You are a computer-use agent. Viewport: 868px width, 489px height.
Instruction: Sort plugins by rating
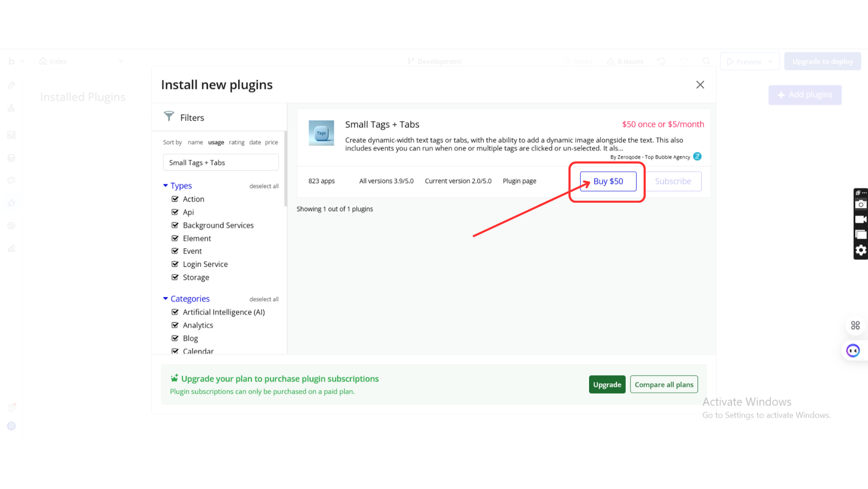pos(237,142)
